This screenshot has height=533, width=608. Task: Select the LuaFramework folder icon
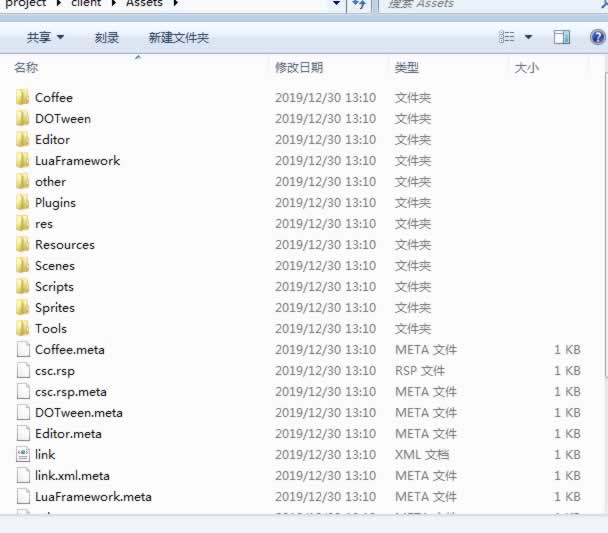tap(23, 160)
